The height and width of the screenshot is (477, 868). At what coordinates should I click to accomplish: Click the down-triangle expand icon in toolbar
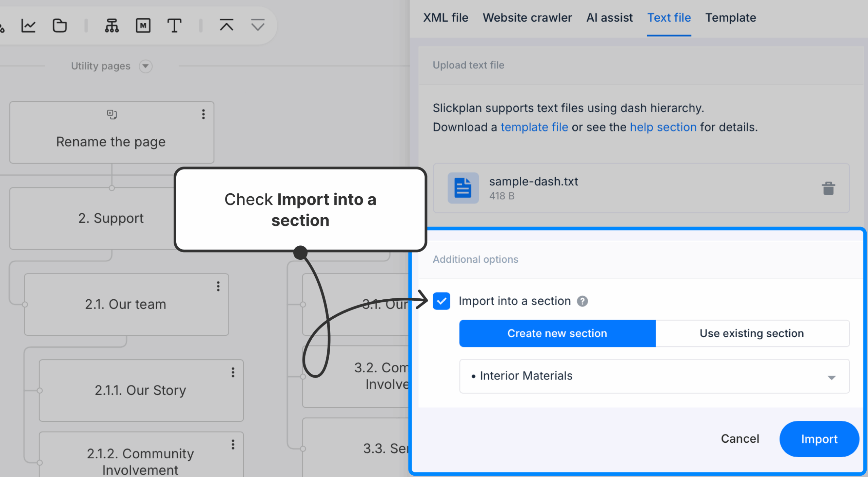[x=258, y=25]
